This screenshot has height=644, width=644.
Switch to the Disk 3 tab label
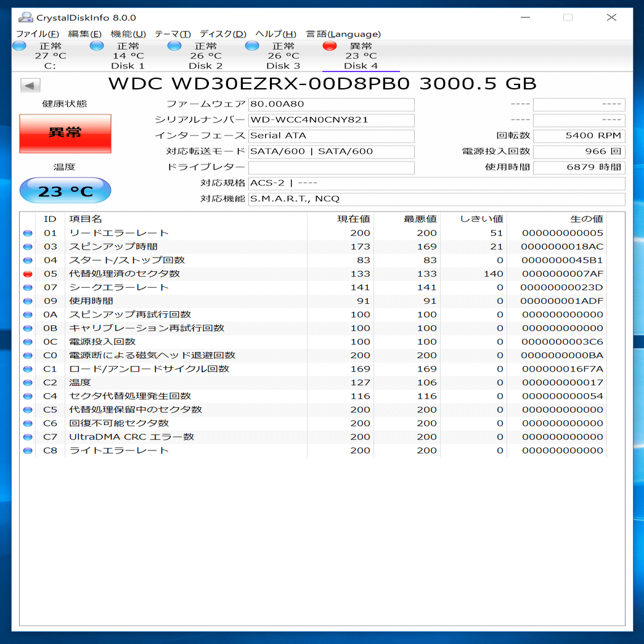coord(283,66)
